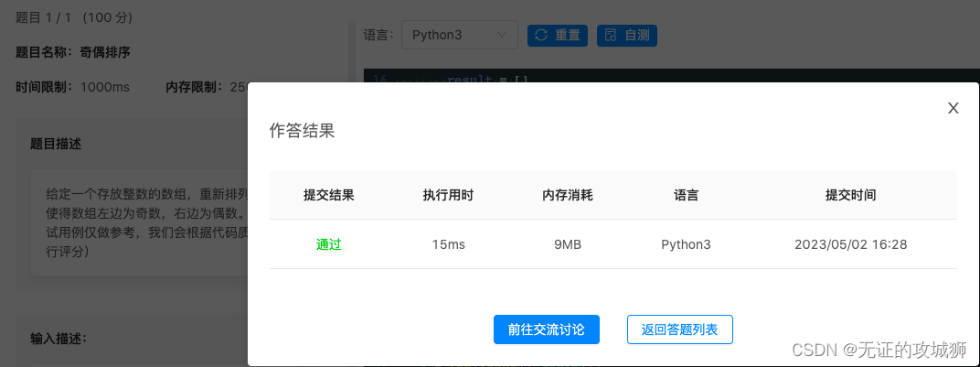Open the Python3 language dropdown
The height and width of the screenshot is (367, 980).
click(x=459, y=35)
